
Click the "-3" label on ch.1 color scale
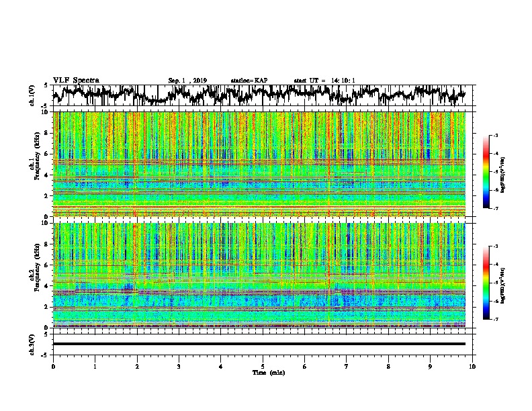[x=496, y=135]
